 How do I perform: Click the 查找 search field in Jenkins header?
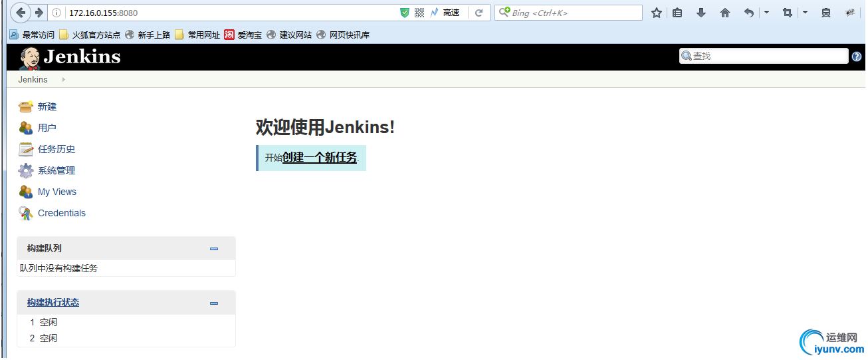click(764, 56)
